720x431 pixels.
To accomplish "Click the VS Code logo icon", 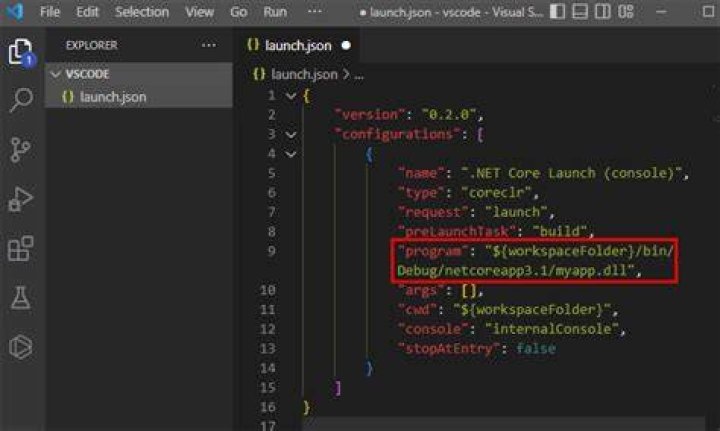I will pos(15,11).
